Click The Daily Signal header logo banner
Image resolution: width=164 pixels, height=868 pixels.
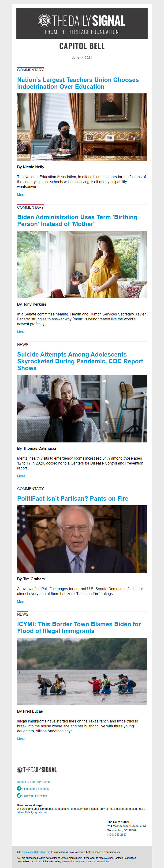click(82, 23)
